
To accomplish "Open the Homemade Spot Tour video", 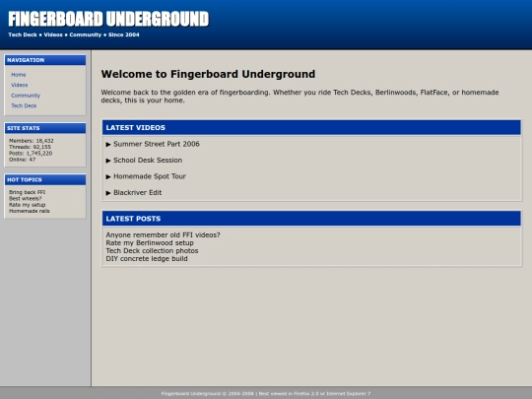I will 150,176.
